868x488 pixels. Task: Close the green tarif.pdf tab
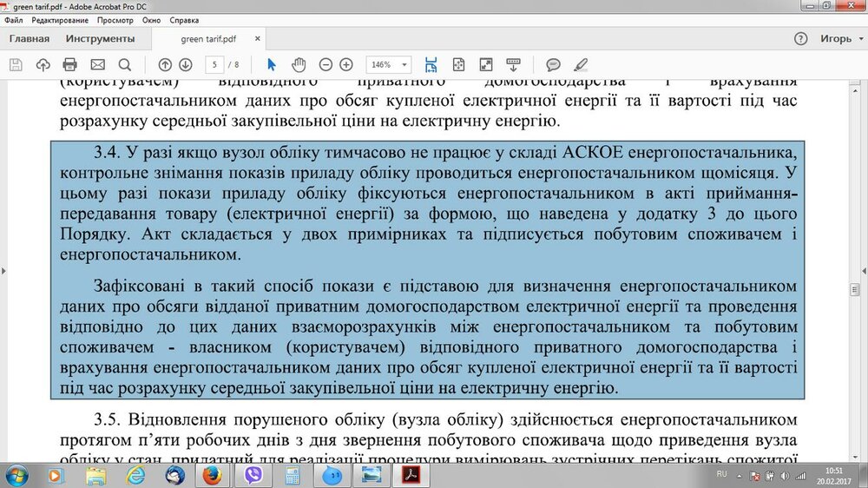tap(258, 39)
